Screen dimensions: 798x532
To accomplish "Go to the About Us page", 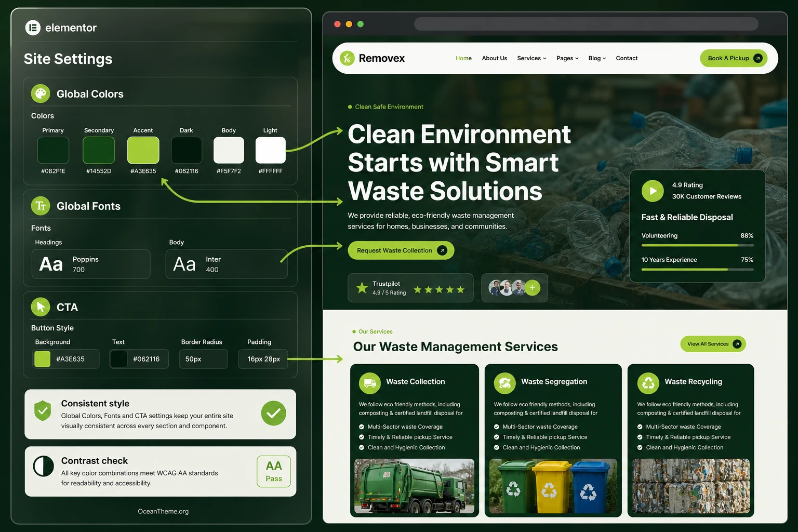I will point(494,58).
